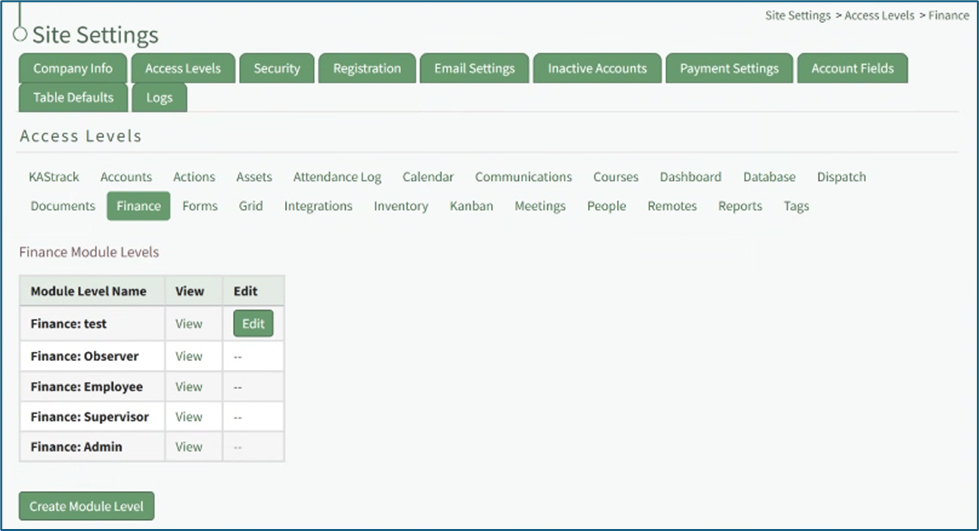This screenshot has height=531, width=979.
Task: Click Edit button for Finance: test
Action: pos(253,324)
